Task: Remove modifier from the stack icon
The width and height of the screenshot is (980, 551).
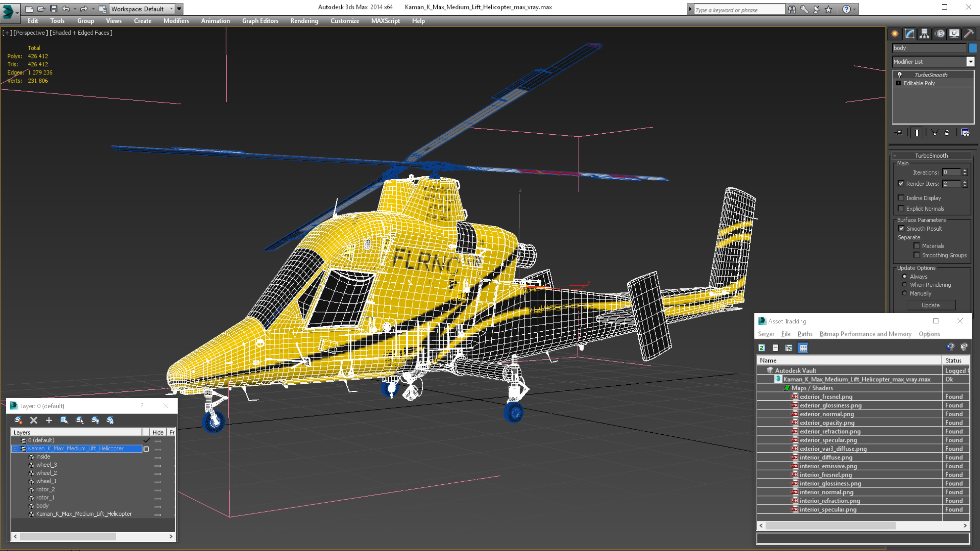Action: [x=947, y=132]
